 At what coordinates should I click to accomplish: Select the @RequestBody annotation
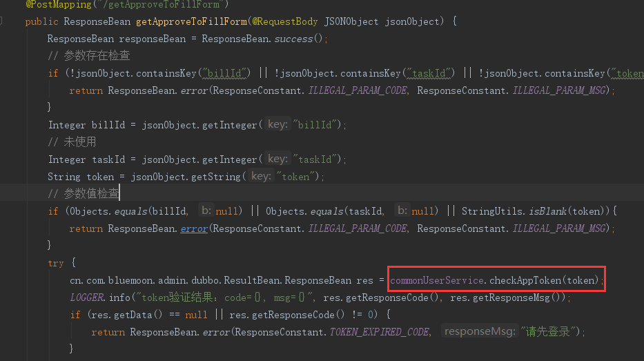coord(284,21)
